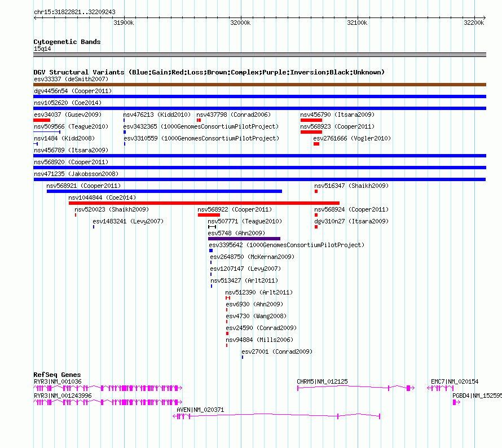Click the 32100k ruler label
502x448 pixels.
(x=357, y=23)
